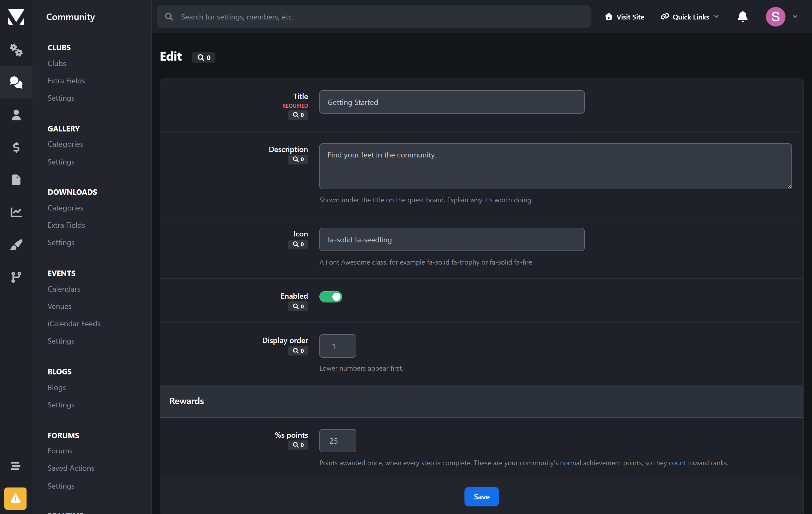Click the Invision Community logo icon

16,17
